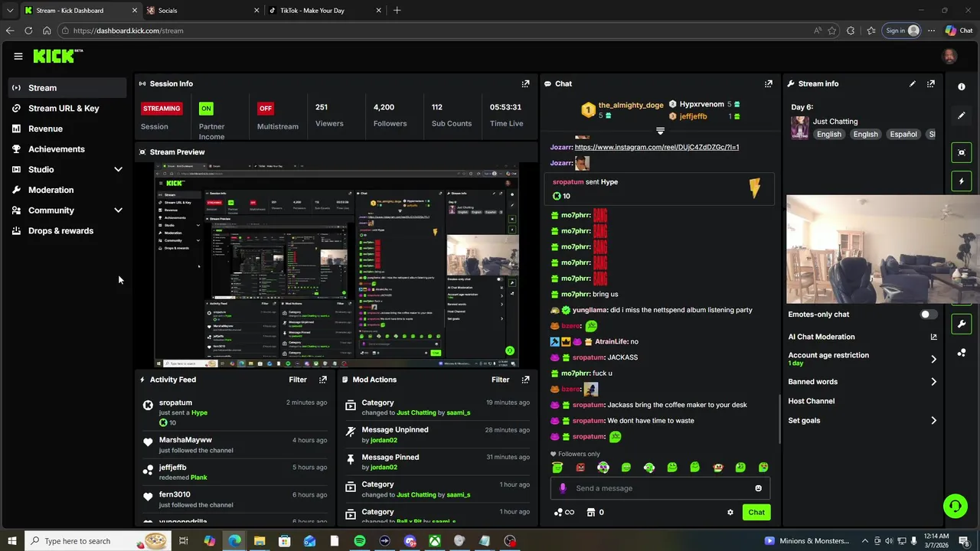Screen dimensions: 980x551
Task: Pop out the Mod Actions panel
Action: point(525,380)
